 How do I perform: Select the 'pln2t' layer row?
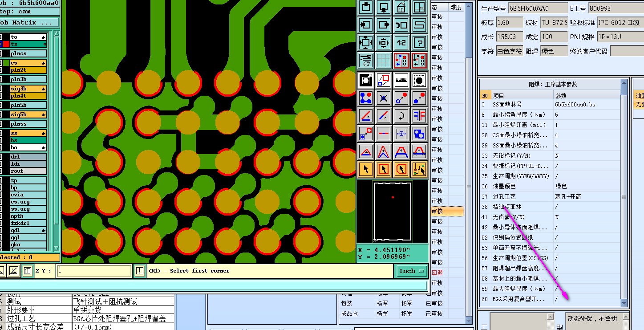pos(28,70)
